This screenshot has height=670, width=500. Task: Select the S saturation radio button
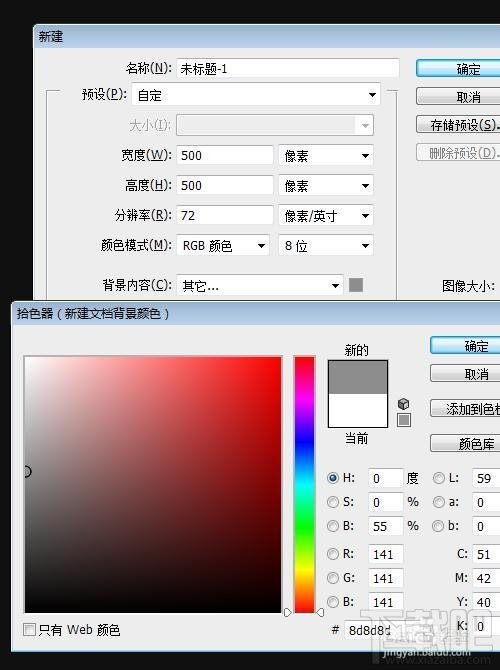pos(332,502)
